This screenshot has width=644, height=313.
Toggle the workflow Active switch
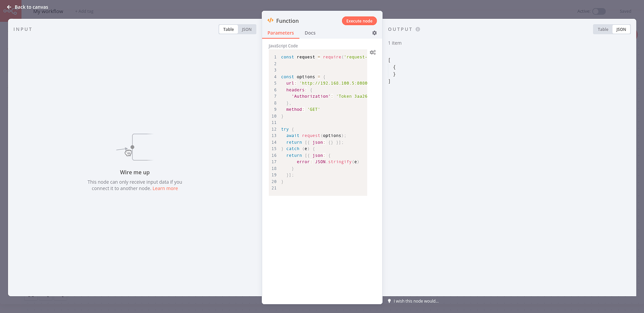click(x=599, y=11)
